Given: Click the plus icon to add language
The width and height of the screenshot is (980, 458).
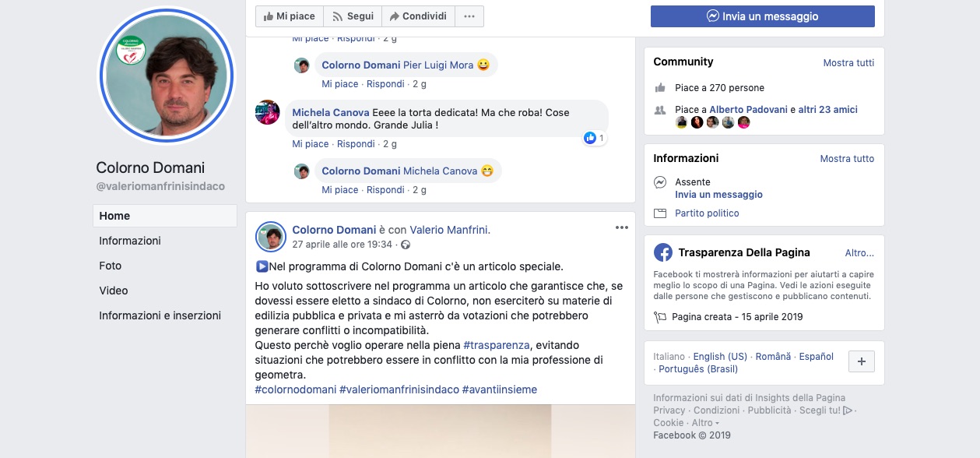Looking at the screenshot, I should pos(862,362).
